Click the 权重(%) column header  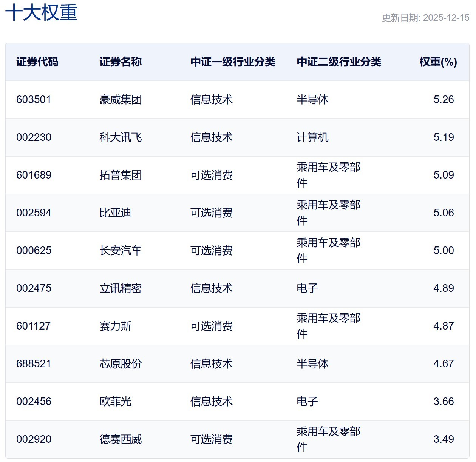click(438, 62)
